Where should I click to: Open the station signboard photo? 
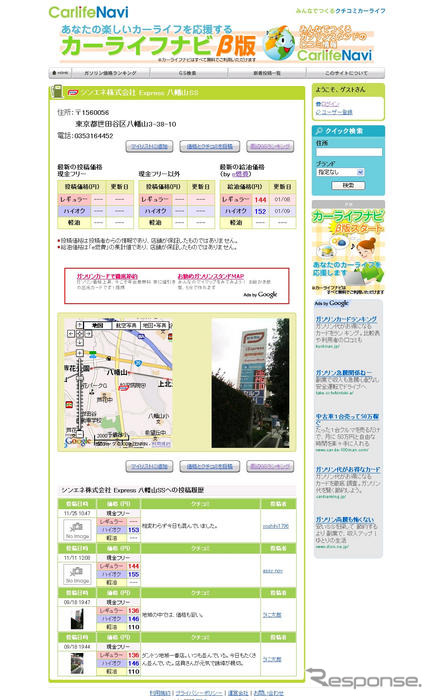coord(250,383)
